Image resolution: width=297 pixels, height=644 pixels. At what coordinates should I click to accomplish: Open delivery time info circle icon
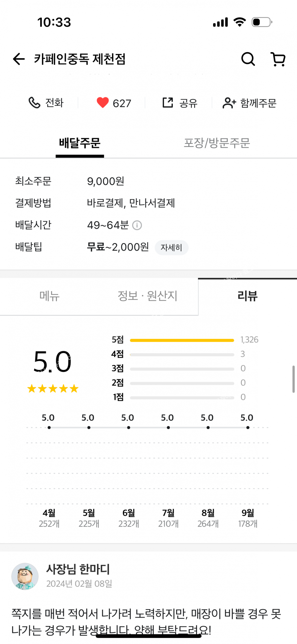click(137, 225)
